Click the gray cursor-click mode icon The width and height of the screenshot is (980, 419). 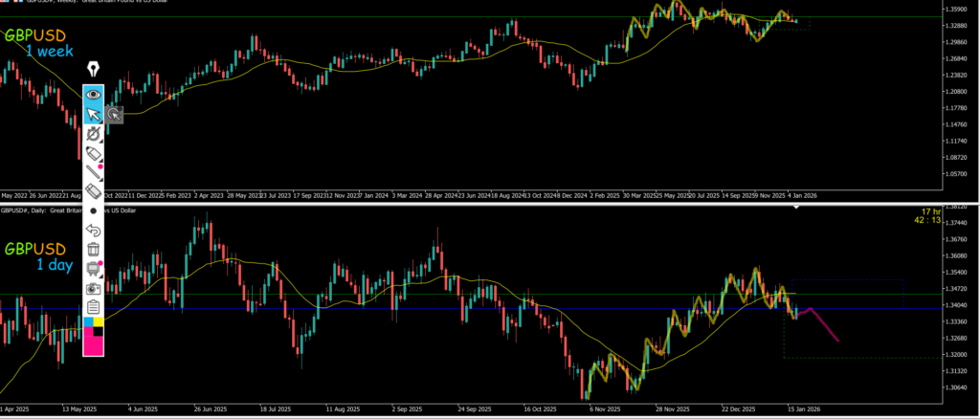pyautogui.click(x=115, y=115)
